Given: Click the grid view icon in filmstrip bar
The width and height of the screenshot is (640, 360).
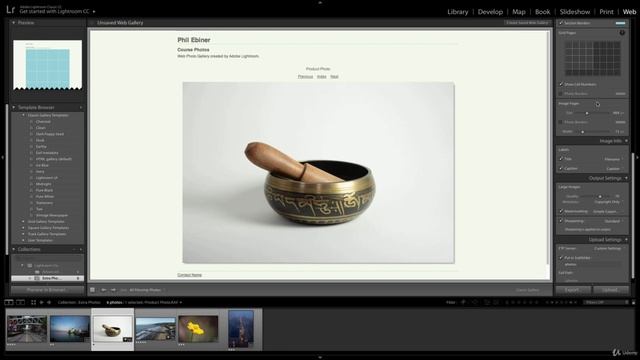Looking at the screenshot, I should pos(33,302).
